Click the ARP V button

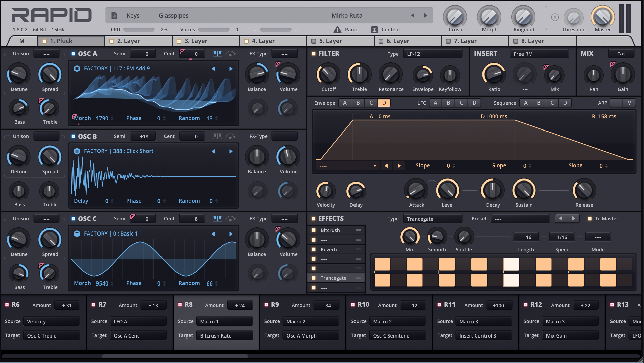click(x=629, y=103)
